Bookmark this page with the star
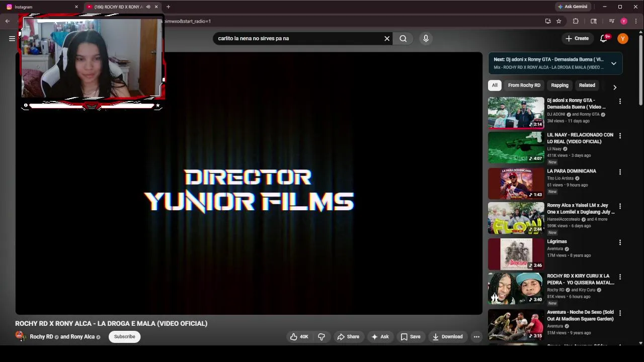This screenshot has height=362, width=644. pos(558,21)
